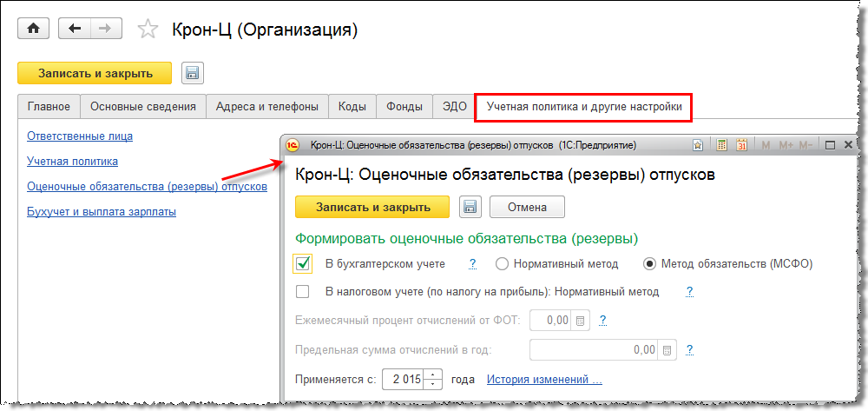Navigate back with the left arrow
This screenshot has height=411, width=868.
(x=75, y=29)
